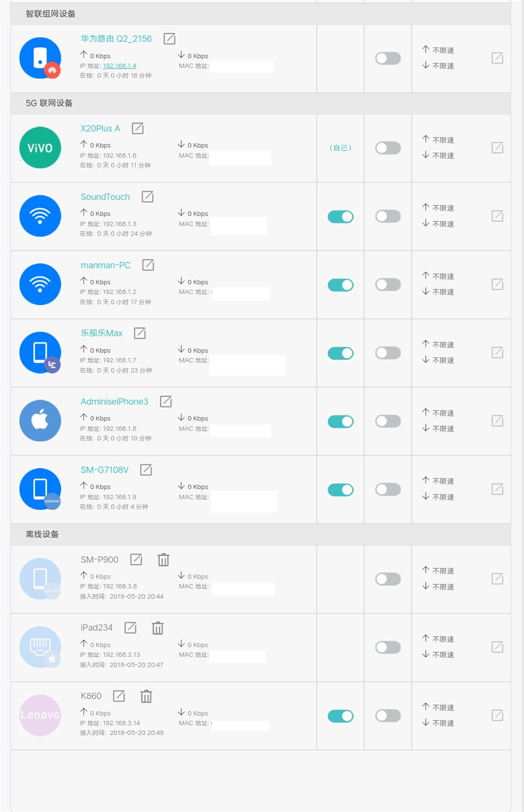Click the Samsung phone icon for SM-G7108V
The image size is (524, 812).
tap(40, 489)
